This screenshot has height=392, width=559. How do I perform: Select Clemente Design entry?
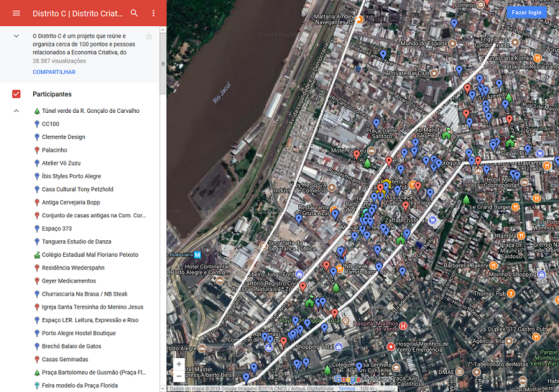[64, 137]
